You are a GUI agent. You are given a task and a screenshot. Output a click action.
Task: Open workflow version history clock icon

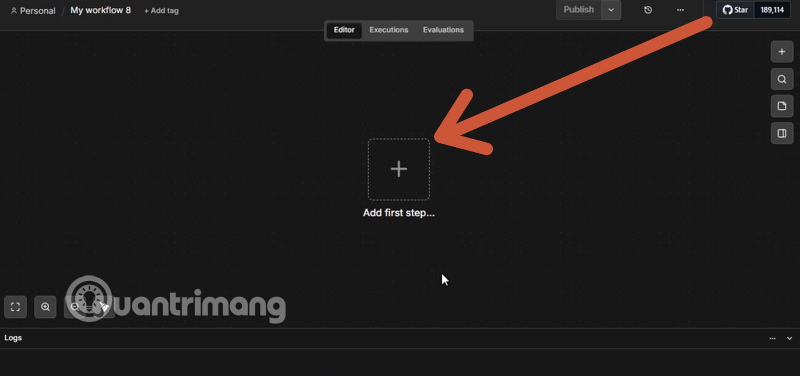648,10
